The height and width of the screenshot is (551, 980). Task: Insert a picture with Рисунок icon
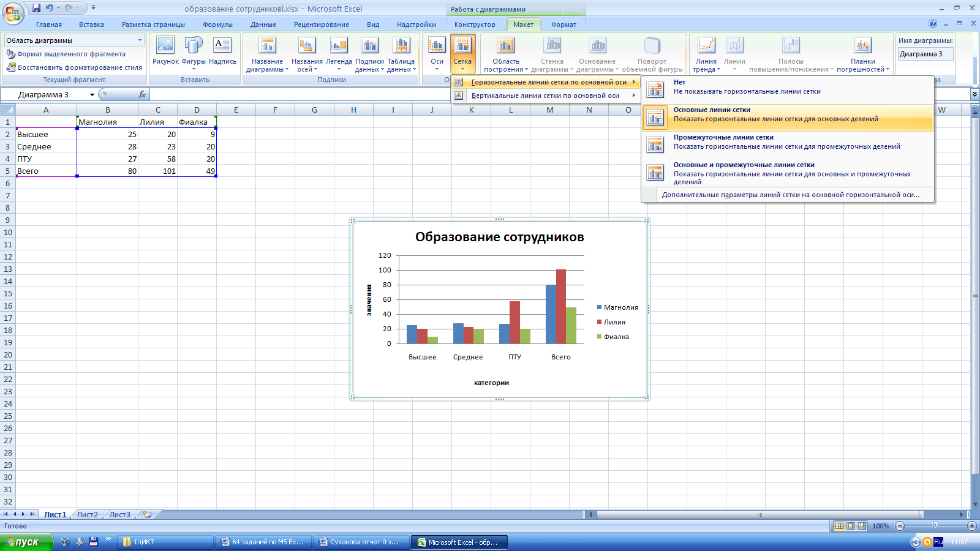(165, 51)
